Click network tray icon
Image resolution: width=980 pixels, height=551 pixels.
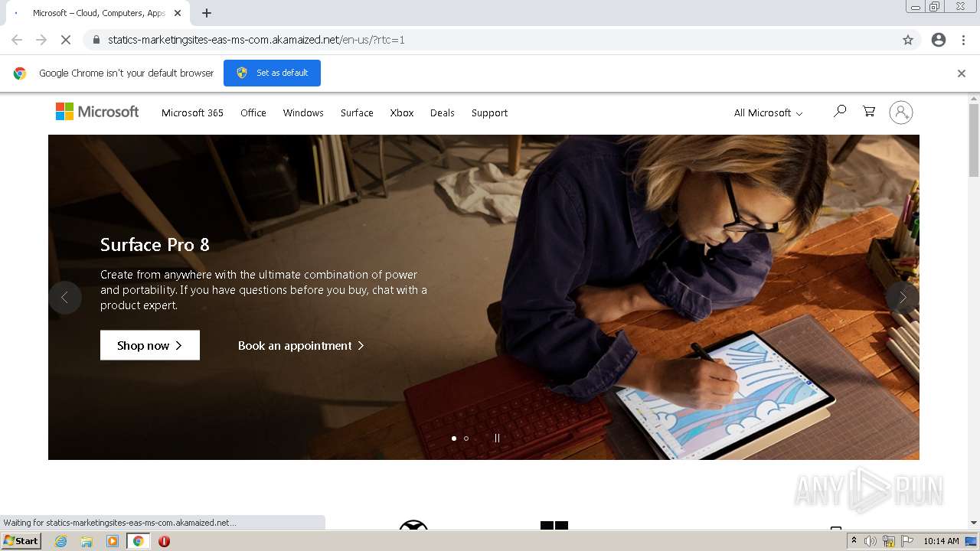pos(889,541)
